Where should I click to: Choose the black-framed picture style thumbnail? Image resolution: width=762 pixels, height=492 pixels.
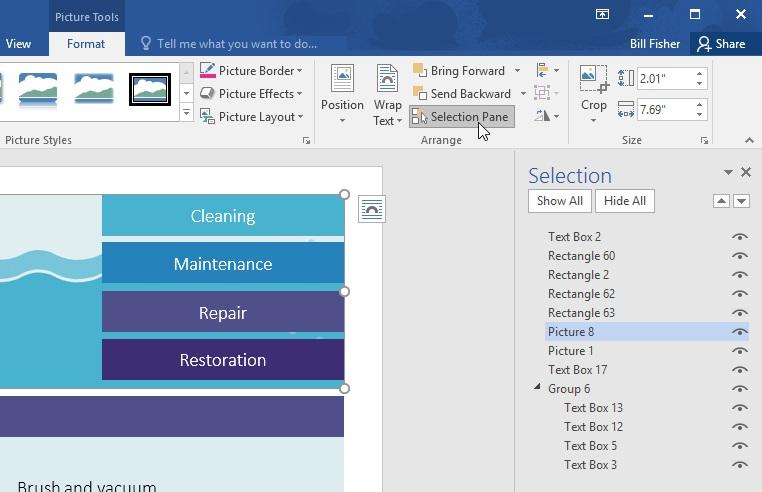pos(150,89)
